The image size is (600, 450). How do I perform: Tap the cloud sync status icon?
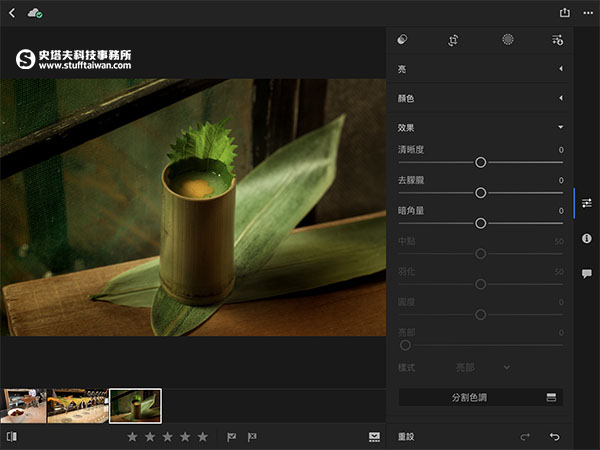pyautogui.click(x=35, y=13)
